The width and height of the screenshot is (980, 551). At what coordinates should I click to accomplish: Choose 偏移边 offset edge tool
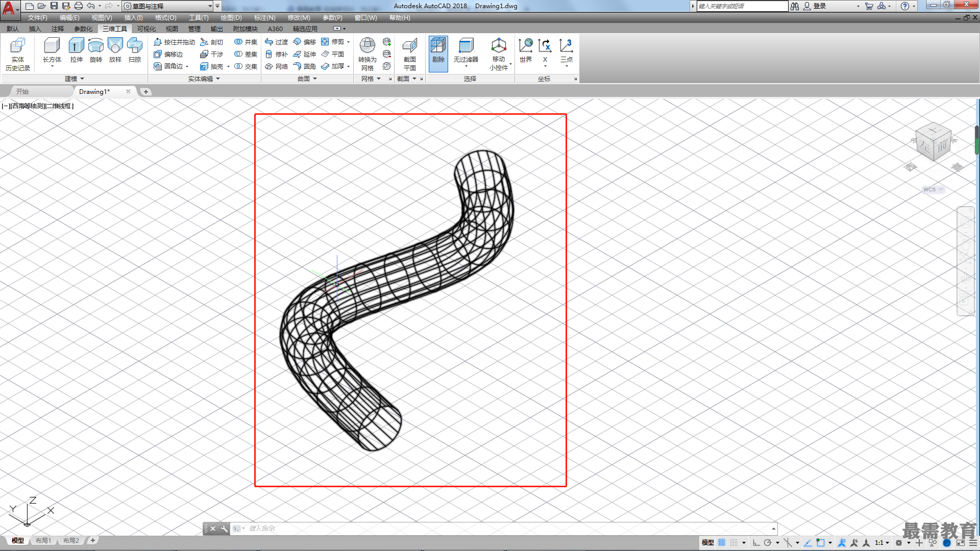[168, 54]
